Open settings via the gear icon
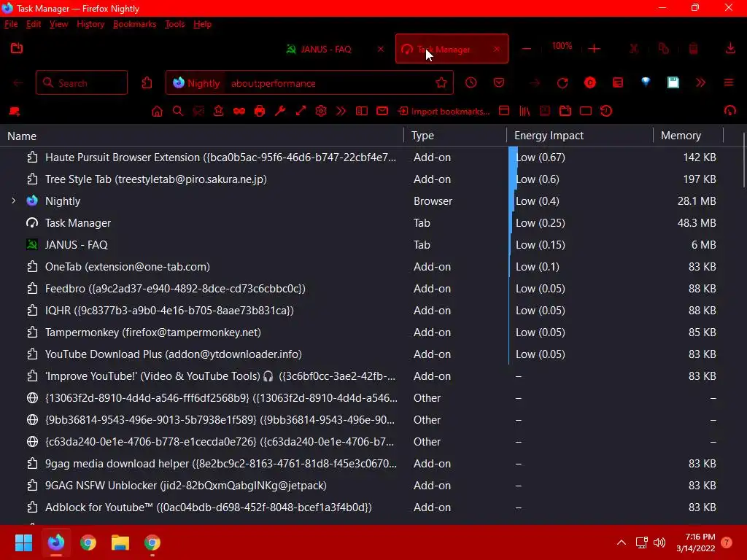The height and width of the screenshot is (560, 747). pyautogui.click(x=321, y=112)
